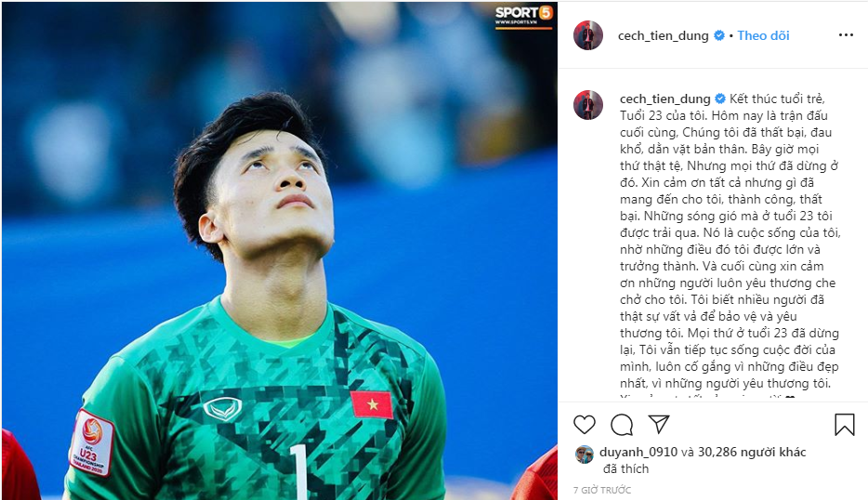Click the SPORT5 watermark logo on photo
Image resolution: width=868 pixels, height=500 pixels.
click(x=523, y=16)
